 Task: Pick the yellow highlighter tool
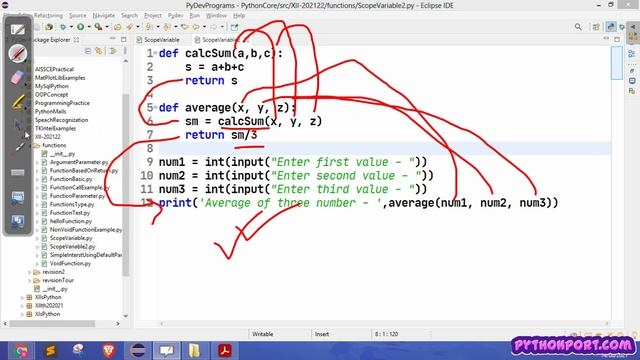tap(18, 102)
